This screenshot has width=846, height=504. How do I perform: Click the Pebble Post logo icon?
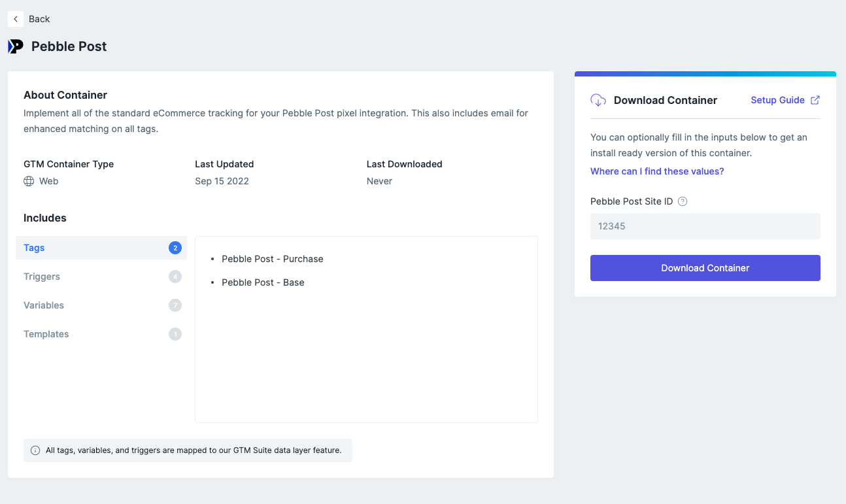point(16,46)
